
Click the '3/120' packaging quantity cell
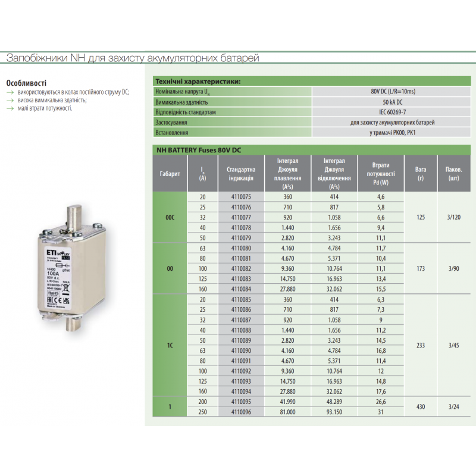(452, 217)
